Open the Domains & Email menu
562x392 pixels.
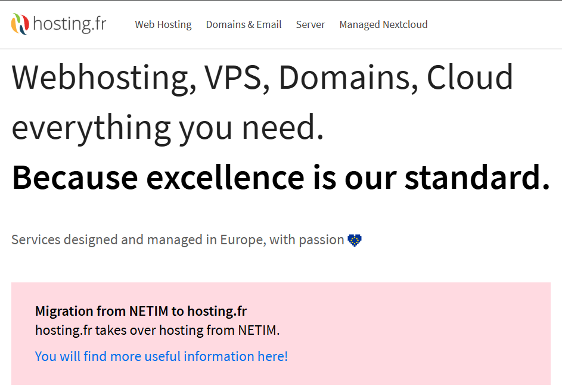click(x=243, y=24)
